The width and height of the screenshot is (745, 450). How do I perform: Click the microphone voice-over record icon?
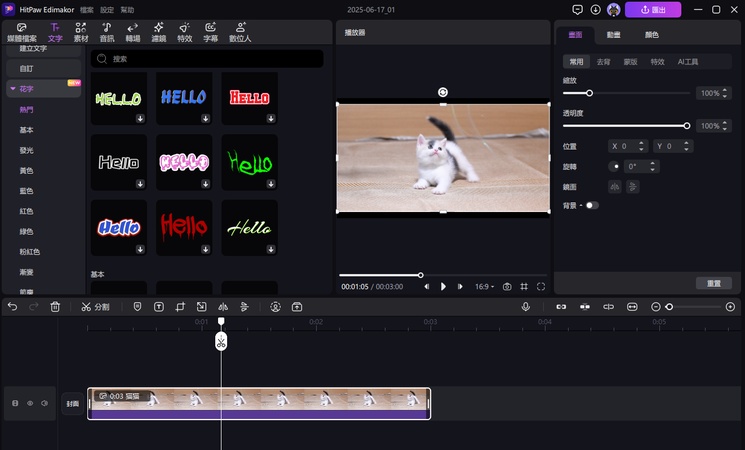[x=525, y=307]
